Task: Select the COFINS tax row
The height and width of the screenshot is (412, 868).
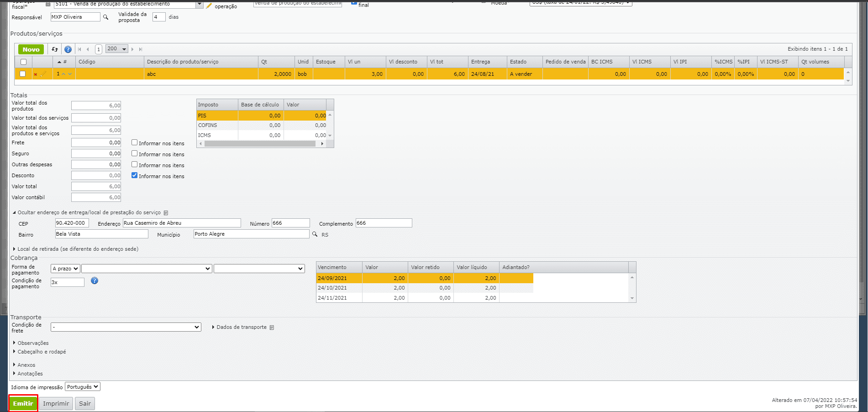Action: [263, 125]
